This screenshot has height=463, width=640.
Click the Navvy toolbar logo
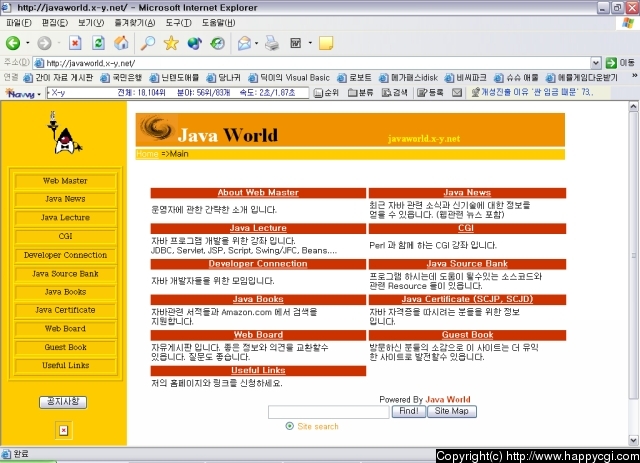point(20,93)
